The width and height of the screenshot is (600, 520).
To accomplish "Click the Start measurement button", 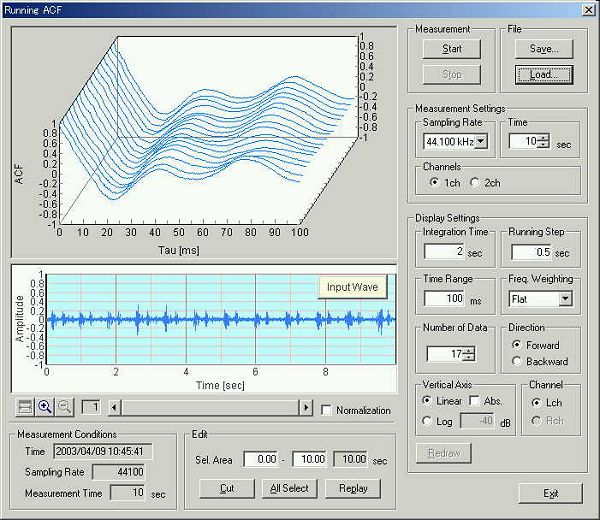I will [x=452, y=49].
